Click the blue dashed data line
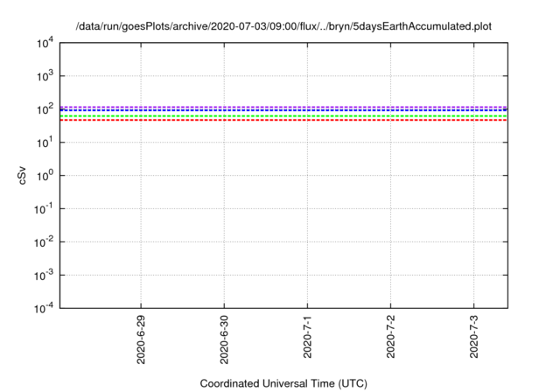 [x=283, y=110]
